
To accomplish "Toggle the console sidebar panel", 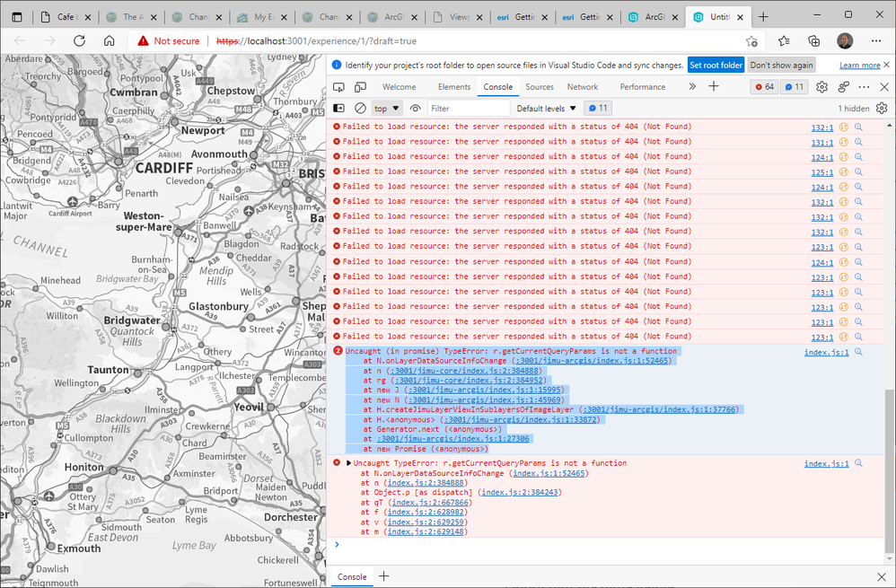I will click(x=338, y=108).
